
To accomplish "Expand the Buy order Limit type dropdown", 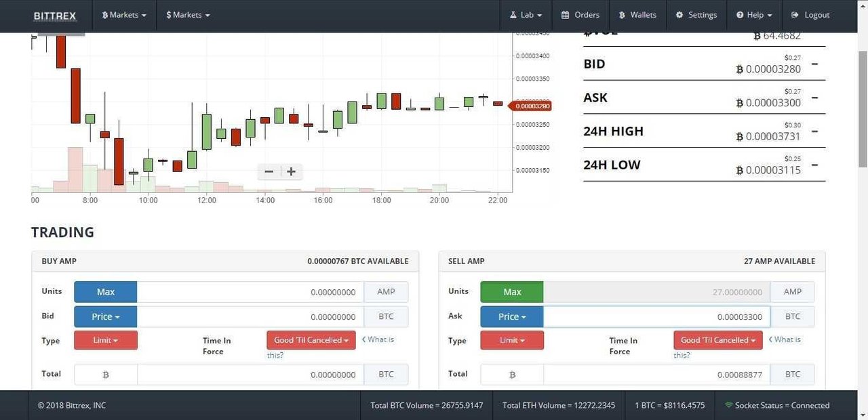I will pos(105,340).
